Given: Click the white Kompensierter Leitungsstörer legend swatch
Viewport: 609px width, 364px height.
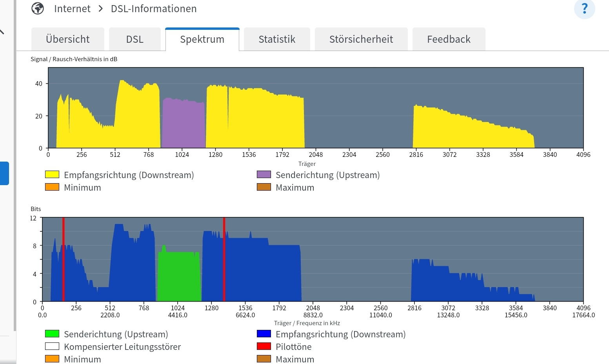Looking at the screenshot, I should tap(53, 346).
